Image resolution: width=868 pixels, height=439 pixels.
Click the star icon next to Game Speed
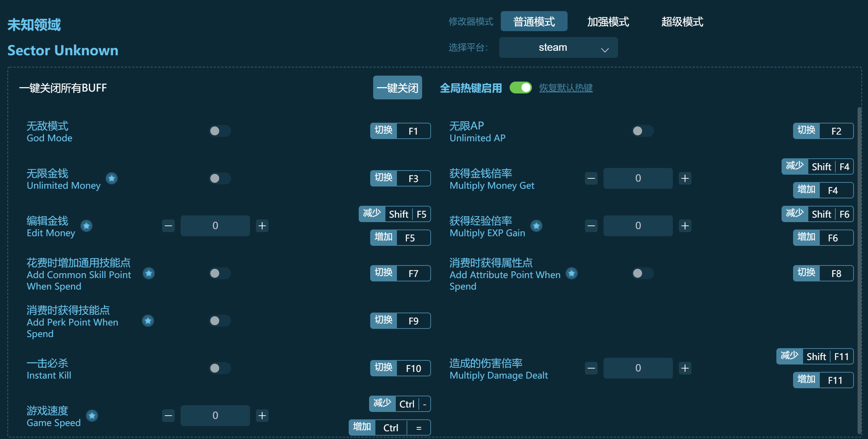click(92, 416)
